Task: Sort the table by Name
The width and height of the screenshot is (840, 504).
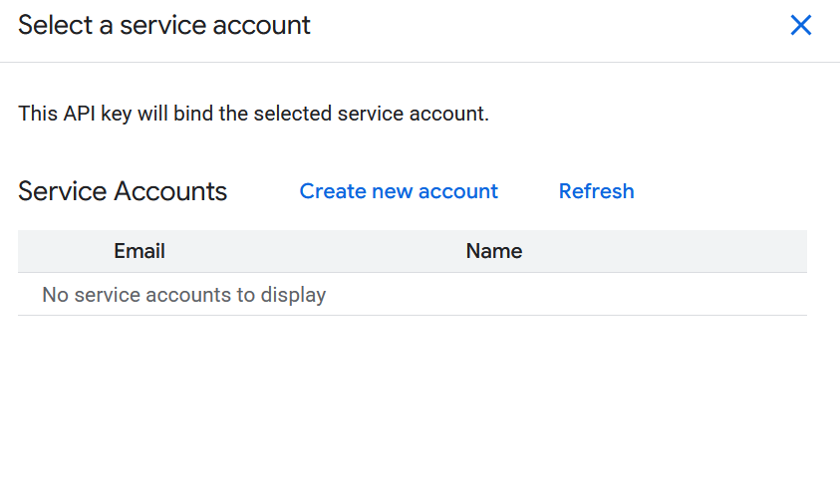Action: [x=493, y=251]
